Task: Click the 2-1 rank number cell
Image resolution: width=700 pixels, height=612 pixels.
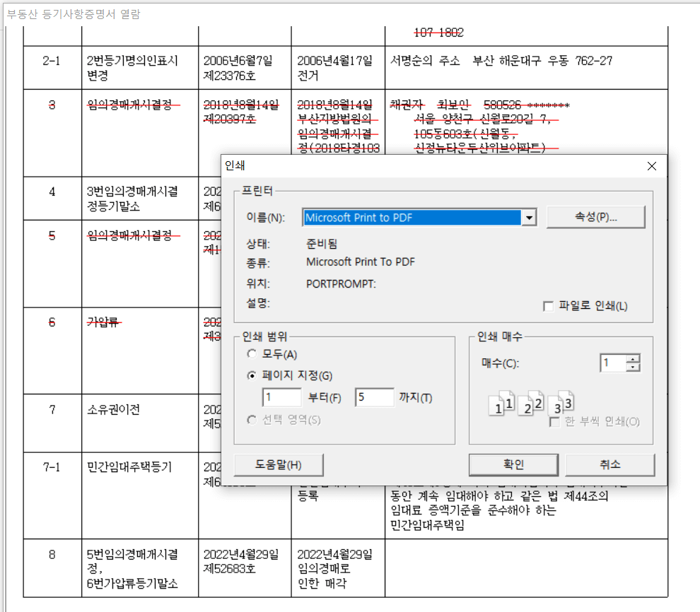Action: (x=52, y=67)
